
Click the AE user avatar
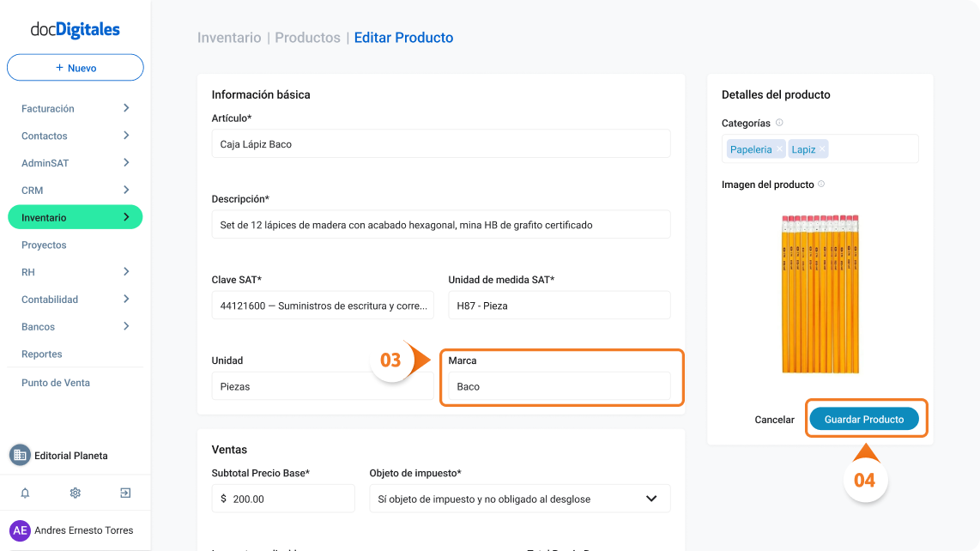click(x=20, y=530)
